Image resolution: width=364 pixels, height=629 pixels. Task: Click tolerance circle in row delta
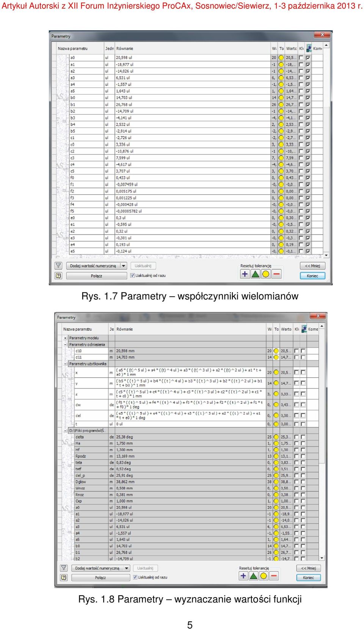click(x=276, y=437)
